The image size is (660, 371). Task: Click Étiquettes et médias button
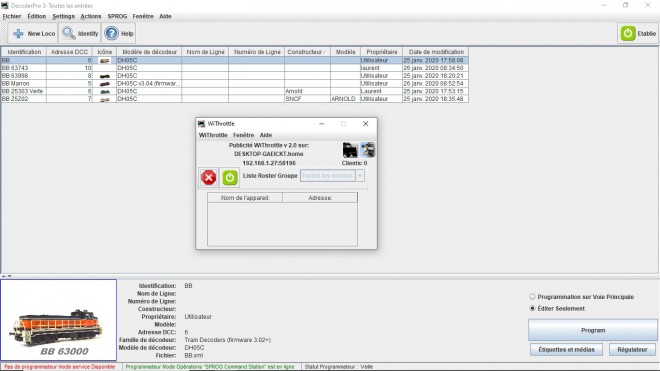point(566,350)
